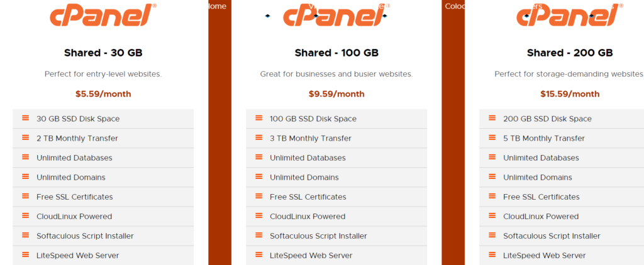
Task: Click list icon beside CloudLinux Powered in 100 GB plan
Action: (258, 216)
